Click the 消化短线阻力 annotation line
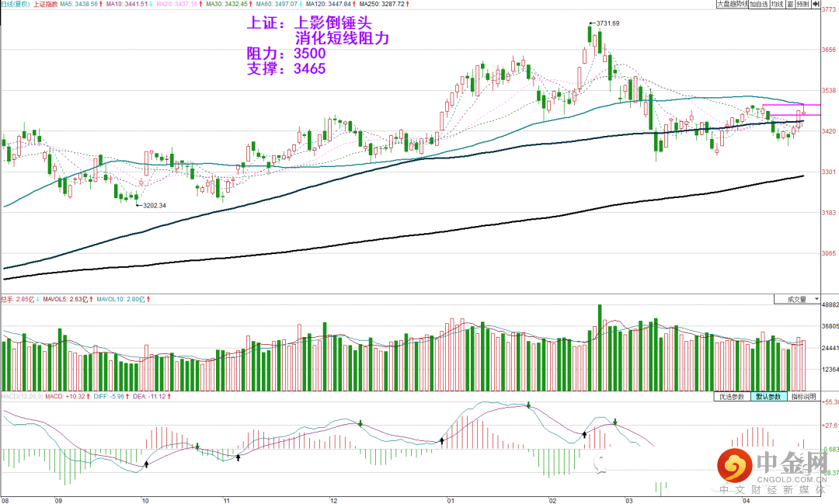 (x=342, y=38)
